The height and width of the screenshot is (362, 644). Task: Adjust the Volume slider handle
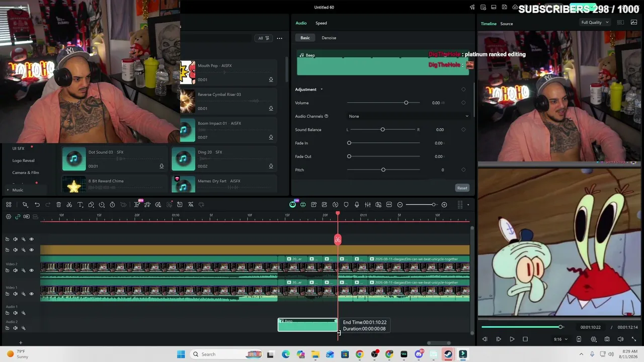point(406,103)
